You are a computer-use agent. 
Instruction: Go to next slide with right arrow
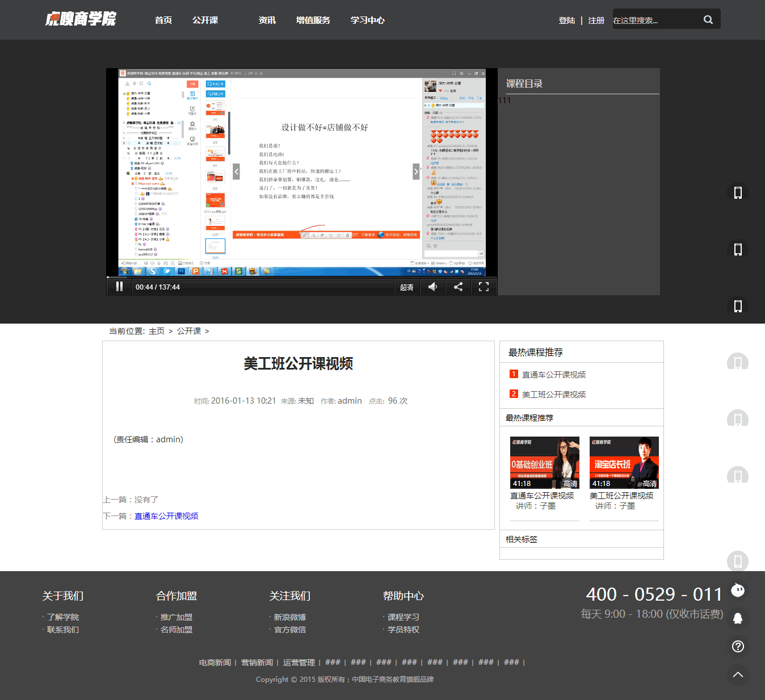click(x=416, y=171)
